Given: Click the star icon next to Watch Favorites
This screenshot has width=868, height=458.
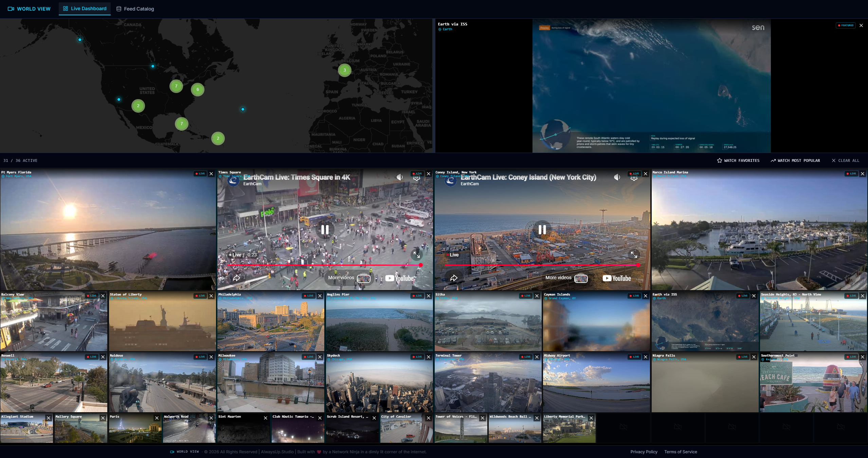Looking at the screenshot, I should pyautogui.click(x=719, y=160).
